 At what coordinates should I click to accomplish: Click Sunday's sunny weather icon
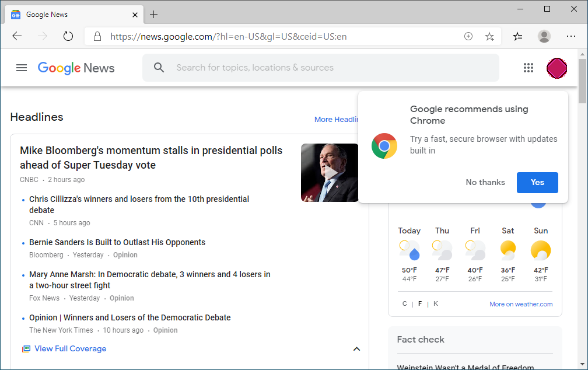tap(541, 250)
